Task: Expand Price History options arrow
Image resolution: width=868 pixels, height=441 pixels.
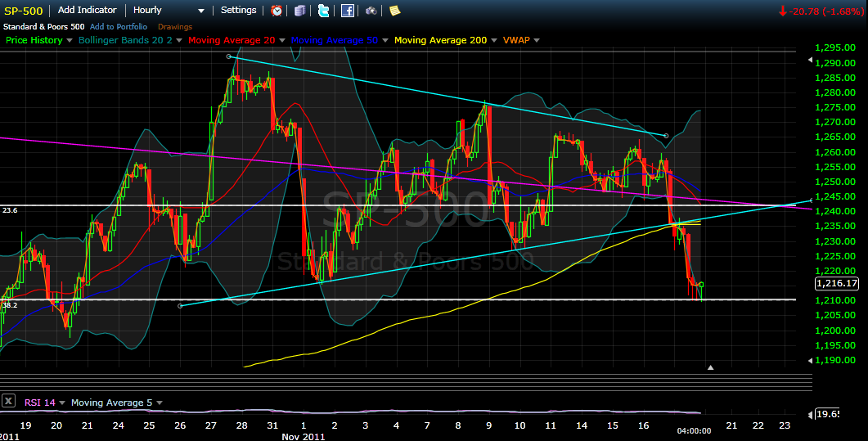Action: [70, 40]
